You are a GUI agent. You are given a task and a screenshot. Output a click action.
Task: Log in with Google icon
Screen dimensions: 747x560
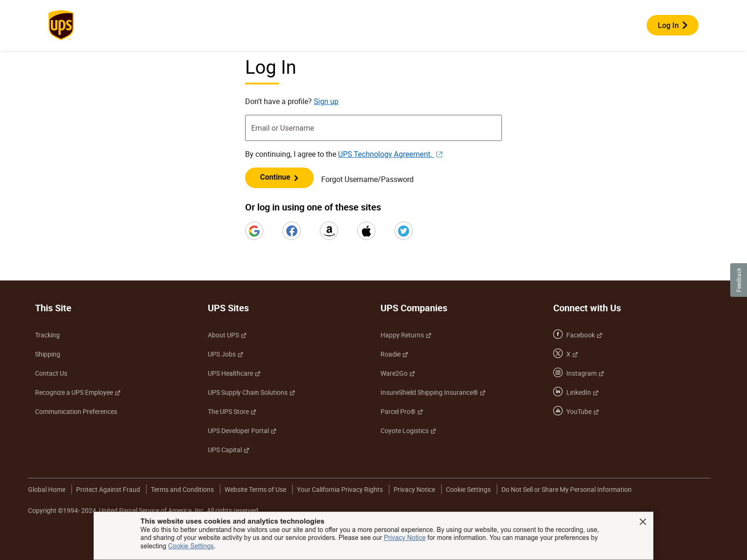(254, 231)
